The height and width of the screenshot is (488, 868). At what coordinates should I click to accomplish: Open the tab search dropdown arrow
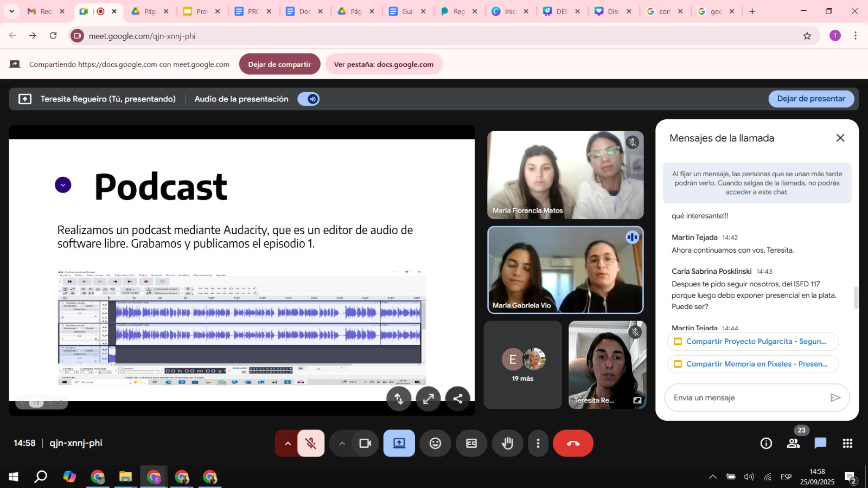tap(11, 11)
